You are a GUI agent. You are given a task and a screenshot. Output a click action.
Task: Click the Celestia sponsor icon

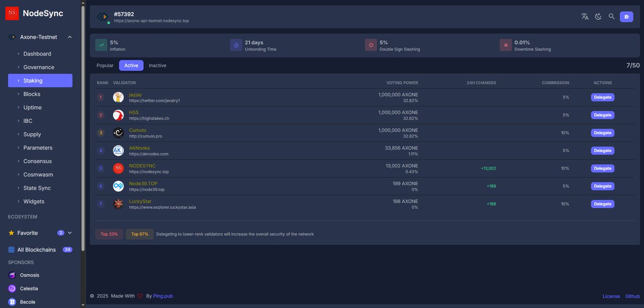click(12, 289)
